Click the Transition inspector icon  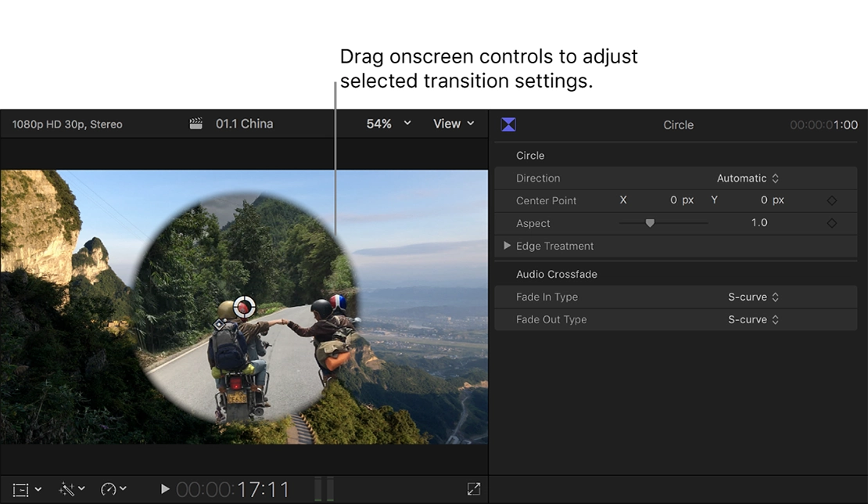click(x=508, y=124)
